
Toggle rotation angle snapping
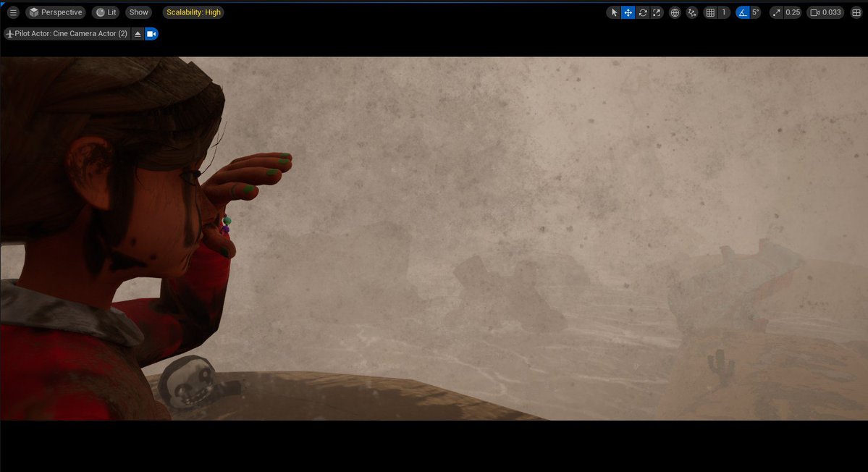(x=742, y=12)
